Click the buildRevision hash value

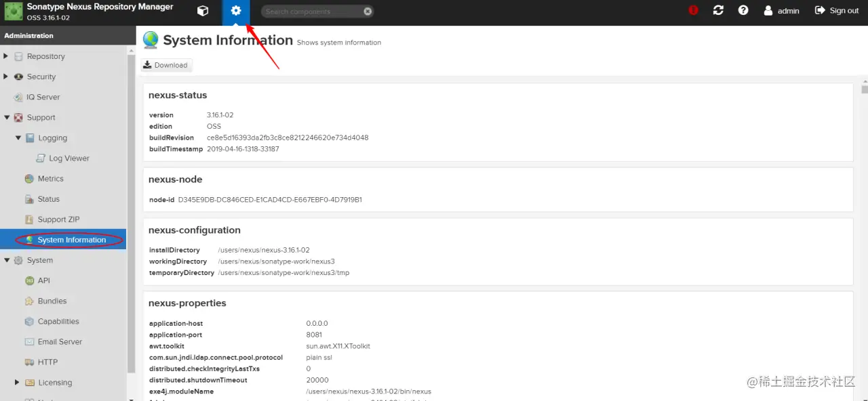point(288,138)
